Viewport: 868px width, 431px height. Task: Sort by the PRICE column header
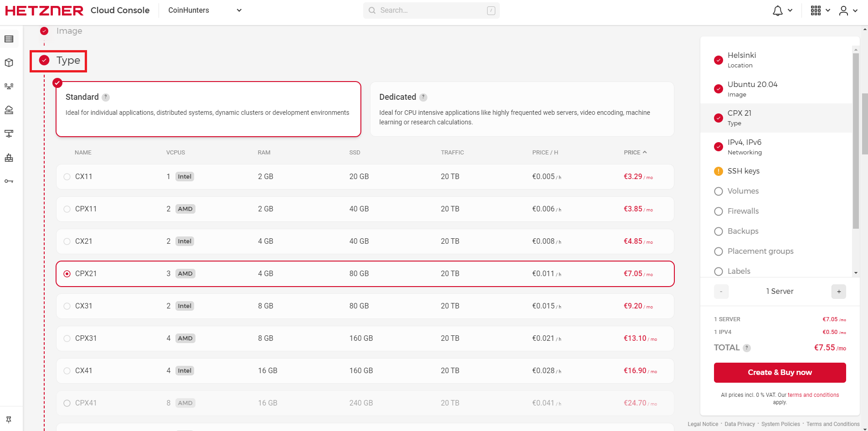click(x=635, y=153)
